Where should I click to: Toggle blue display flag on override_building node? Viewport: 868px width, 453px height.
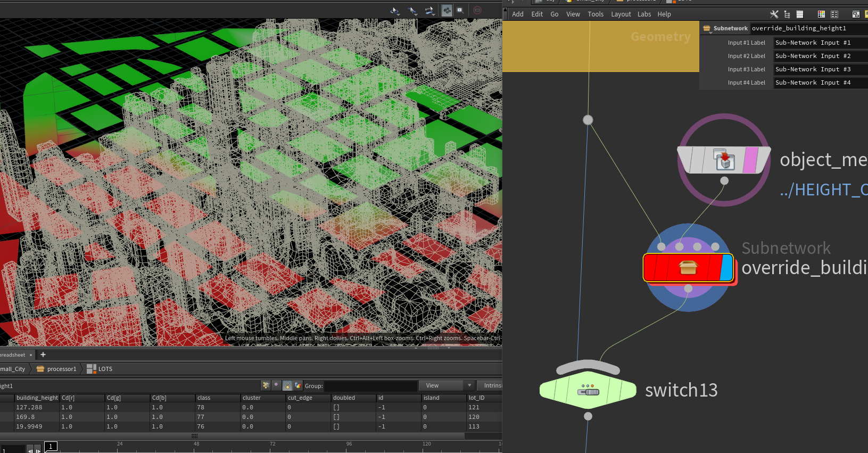pos(726,267)
